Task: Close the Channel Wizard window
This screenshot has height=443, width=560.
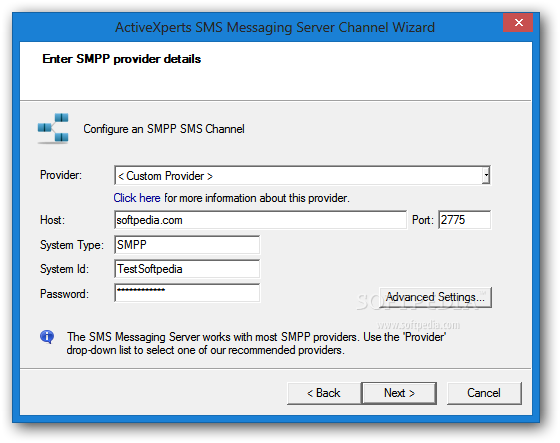Action: [518, 23]
